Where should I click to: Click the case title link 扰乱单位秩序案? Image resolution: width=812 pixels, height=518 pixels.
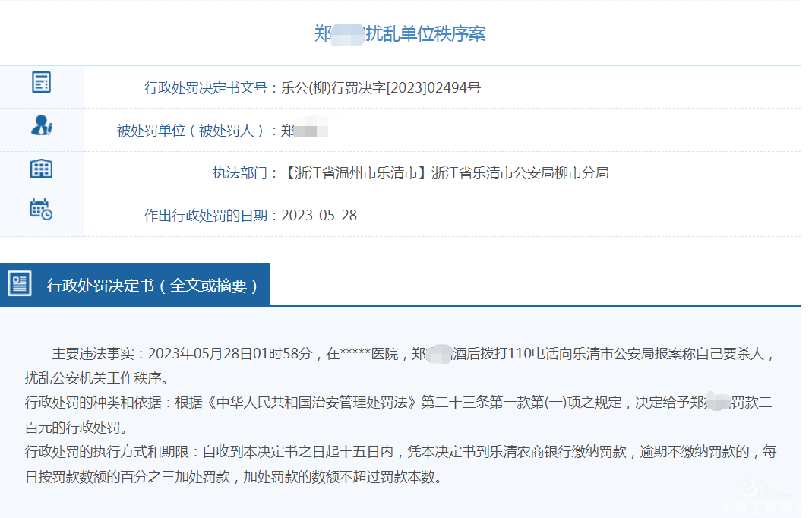tap(400, 33)
